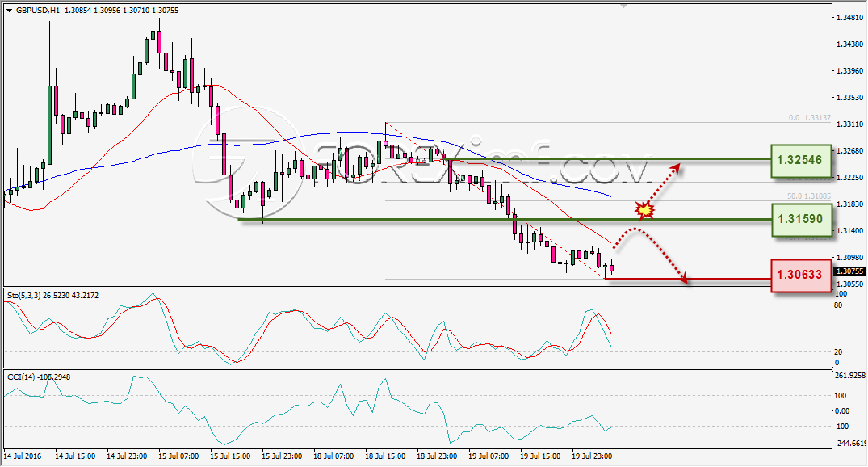Click the '15 Jul 15:00' time label
868x467 pixels.
coord(230,456)
